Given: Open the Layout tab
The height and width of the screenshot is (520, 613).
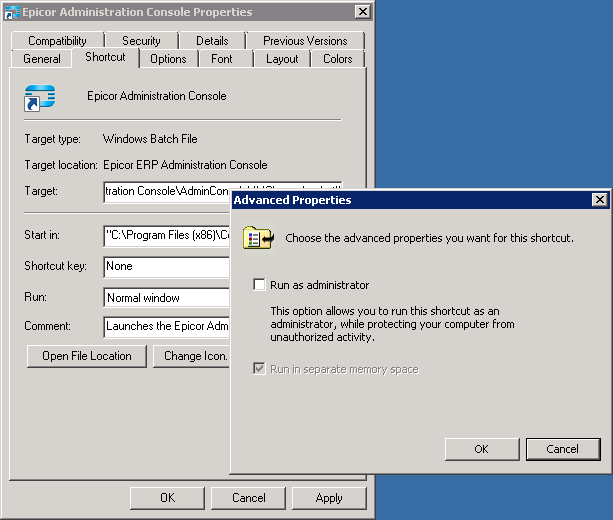Looking at the screenshot, I should point(282,59).
